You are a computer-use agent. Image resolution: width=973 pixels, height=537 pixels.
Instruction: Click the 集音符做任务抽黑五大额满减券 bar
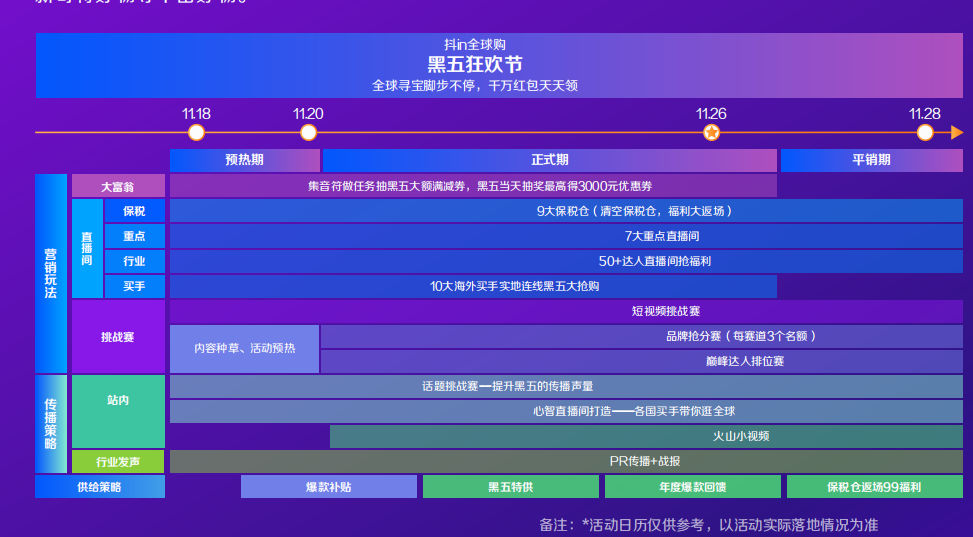[473, 186]
